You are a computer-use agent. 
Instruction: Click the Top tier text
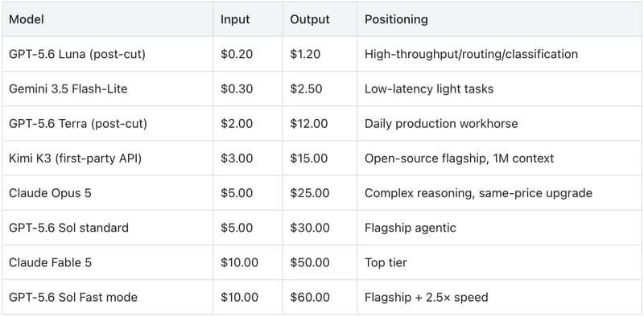pos(386,262)
